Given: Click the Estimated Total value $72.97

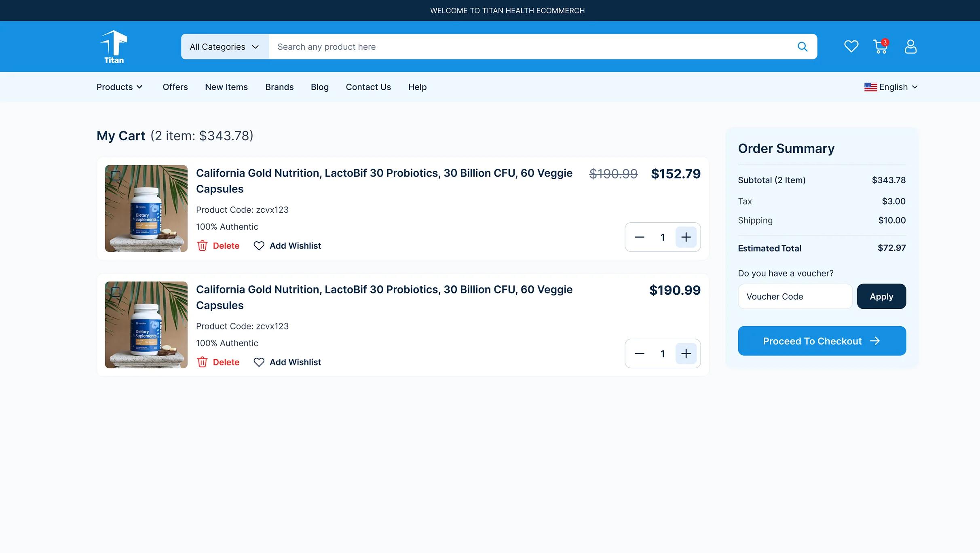Looking at the screenshot, I should point(891,248).
